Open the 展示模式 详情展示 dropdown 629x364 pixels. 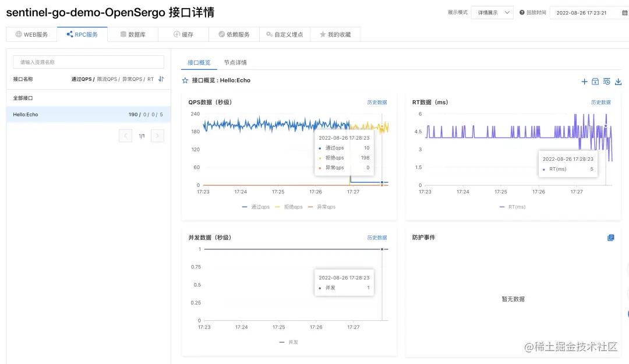[492, 12]
